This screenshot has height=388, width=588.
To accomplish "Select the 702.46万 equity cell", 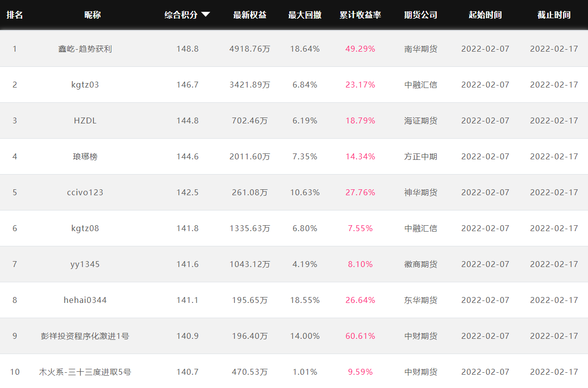I will tap(250, 120).
